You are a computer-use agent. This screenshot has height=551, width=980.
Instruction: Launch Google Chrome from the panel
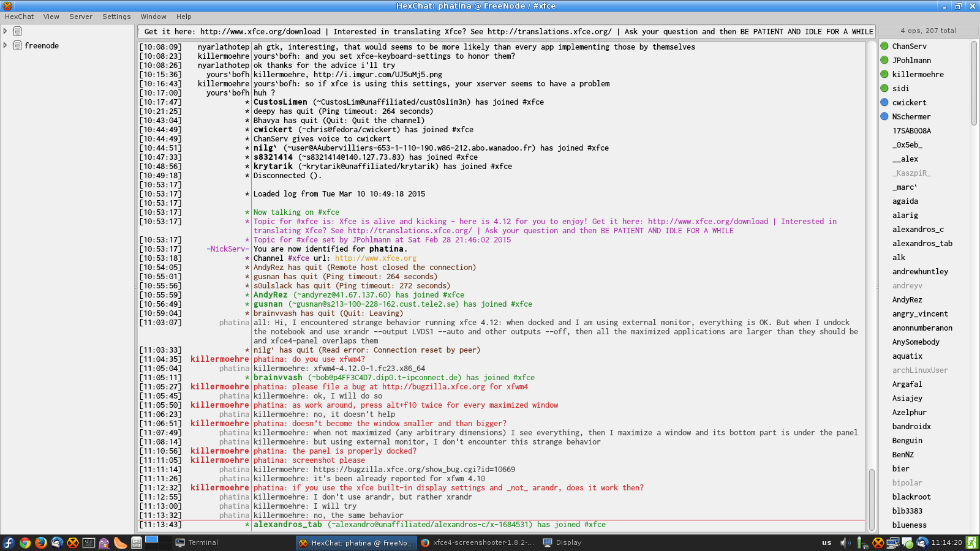[x=25, y=542]
